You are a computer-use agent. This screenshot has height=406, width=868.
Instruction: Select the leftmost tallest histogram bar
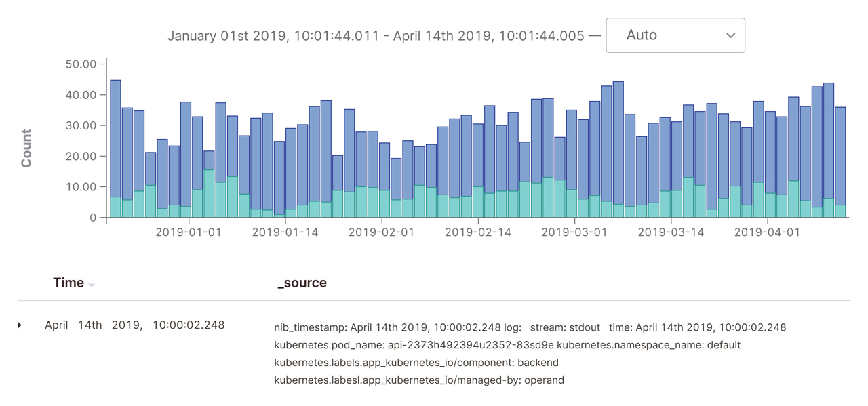115,148
